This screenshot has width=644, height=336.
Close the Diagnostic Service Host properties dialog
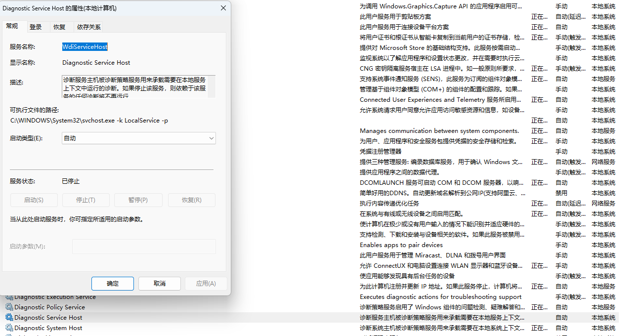pyautogui.click(x=223, y=8)
